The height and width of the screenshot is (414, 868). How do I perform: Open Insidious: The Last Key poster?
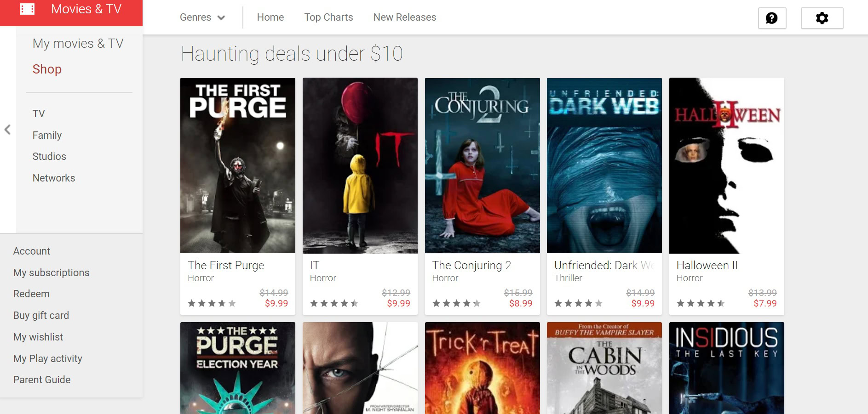[727, 368]
